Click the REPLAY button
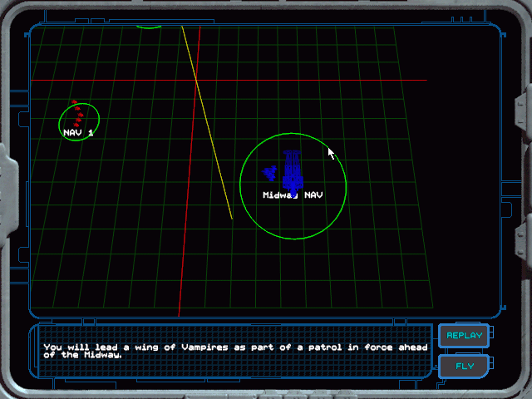This screenshot has height=399, width=532. 464,336
